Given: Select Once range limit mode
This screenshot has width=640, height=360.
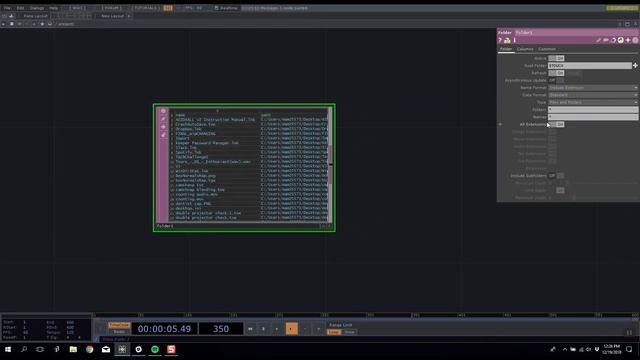Looking at the screenshot, I should [349, 332].
